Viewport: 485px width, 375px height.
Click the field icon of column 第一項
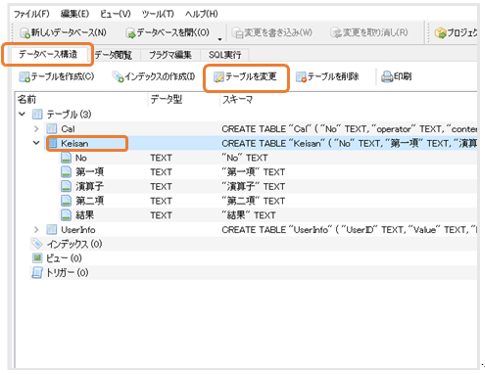66,172
